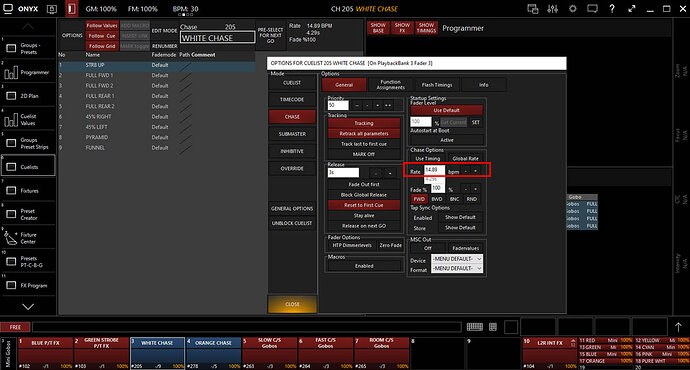Increase chase Rate bpm with plus

[x=476, y=171]
